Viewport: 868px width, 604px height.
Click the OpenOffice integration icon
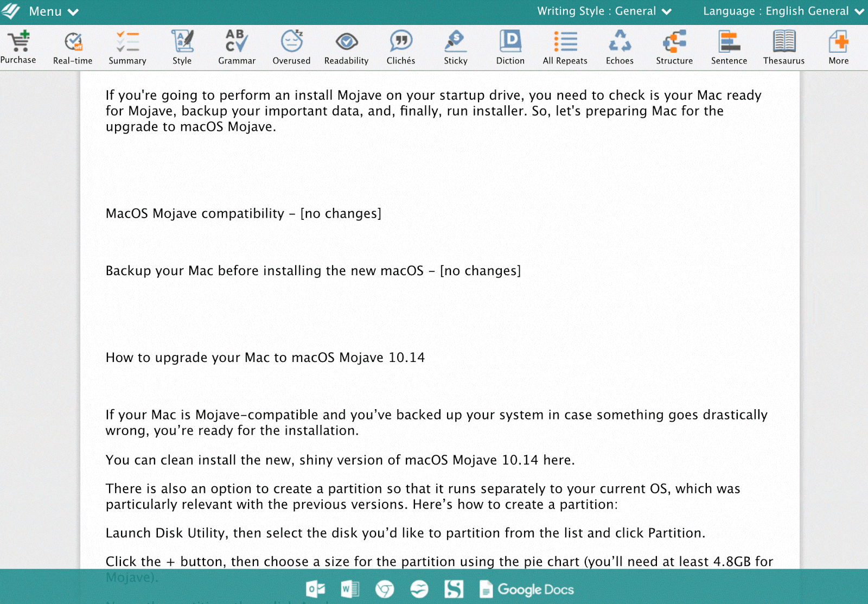pos(419,589)
